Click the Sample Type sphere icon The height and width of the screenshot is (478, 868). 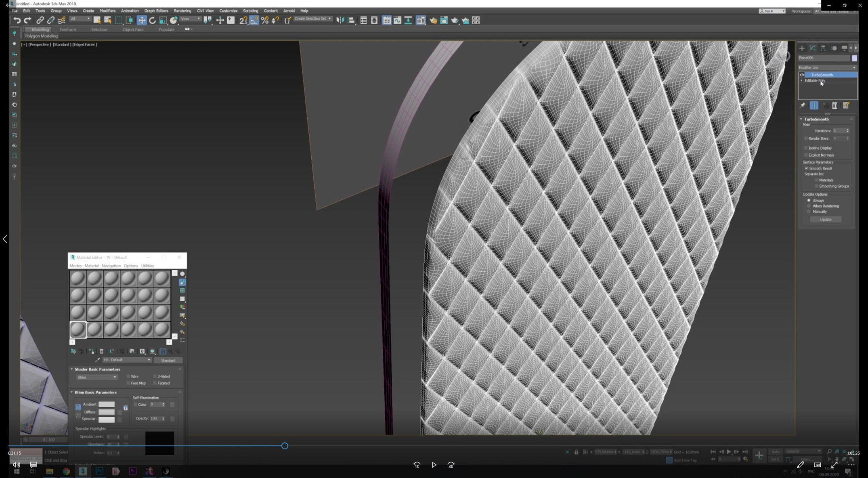pyautogui.click(x=182, y=274)
